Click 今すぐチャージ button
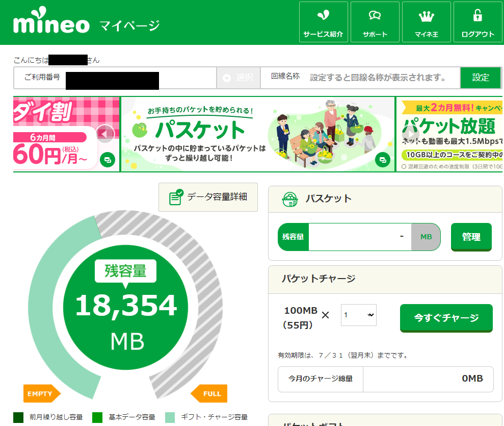 click(x=446, y=318)
